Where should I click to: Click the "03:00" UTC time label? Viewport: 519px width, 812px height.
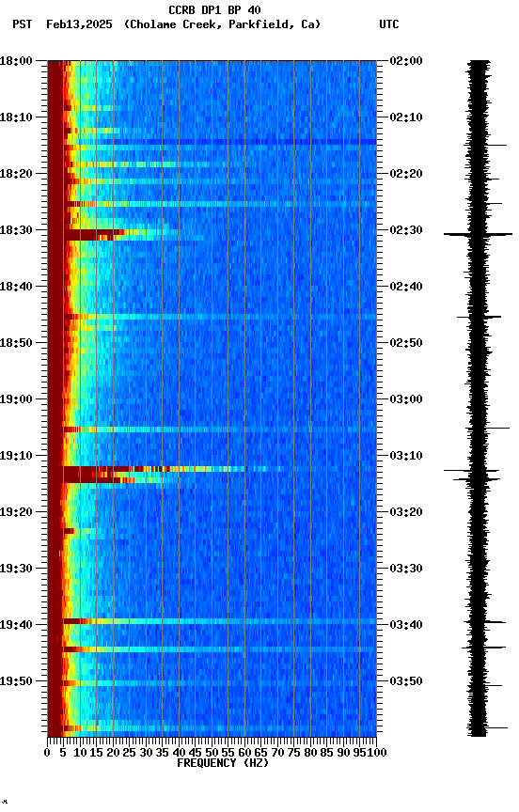click(406, 399)
